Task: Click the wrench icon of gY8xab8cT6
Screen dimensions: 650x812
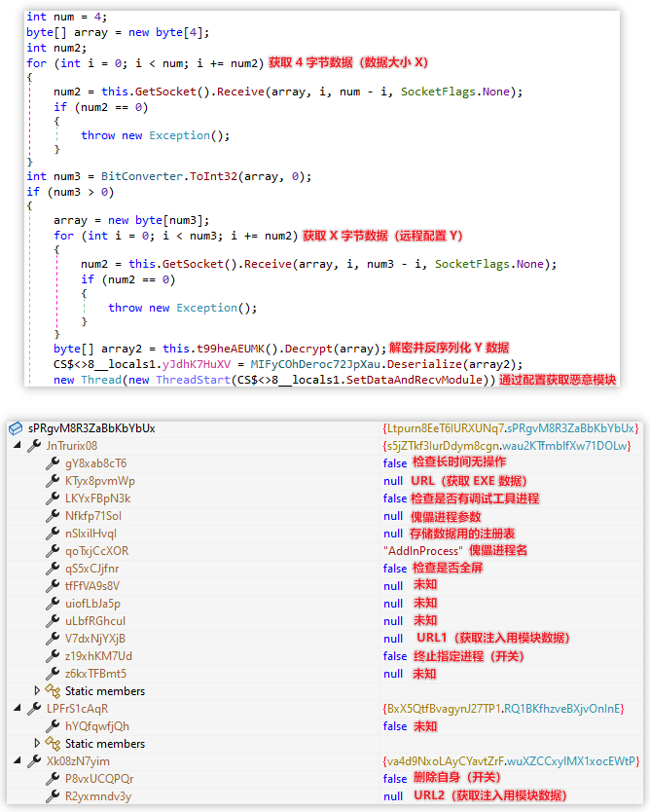Action: (53, 463)
